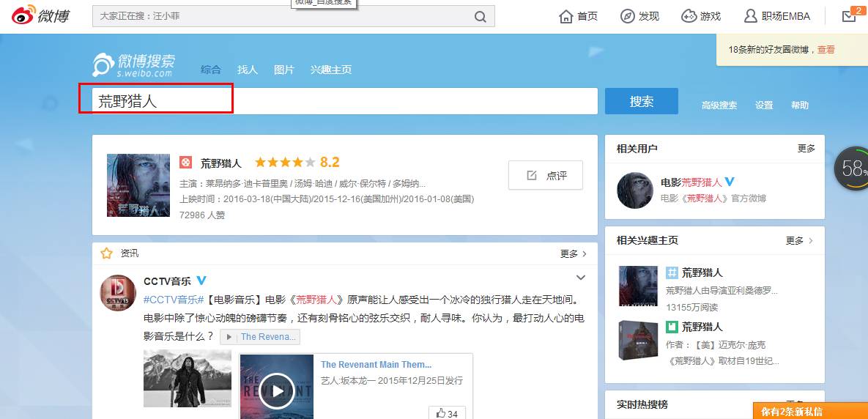Click the CCTV音乐 account name
The width and height of the screenshot is (868, 419).
(x=167, y=281)
